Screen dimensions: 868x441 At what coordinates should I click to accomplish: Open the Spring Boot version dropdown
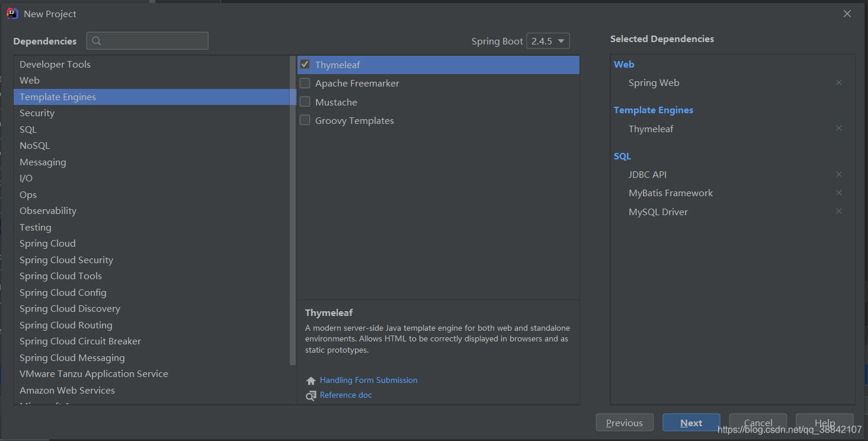(548, 41)
